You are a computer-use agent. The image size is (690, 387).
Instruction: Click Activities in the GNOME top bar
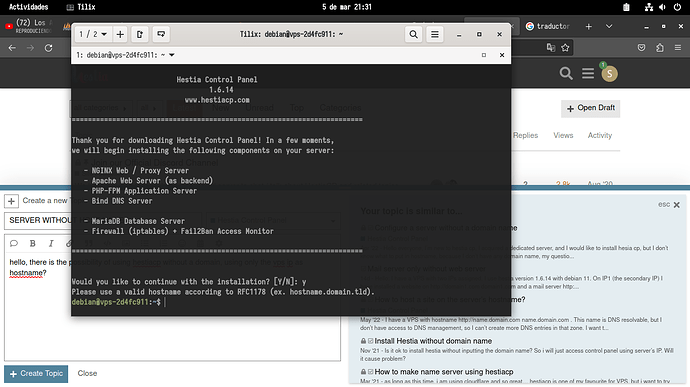(x=29, y=7)
